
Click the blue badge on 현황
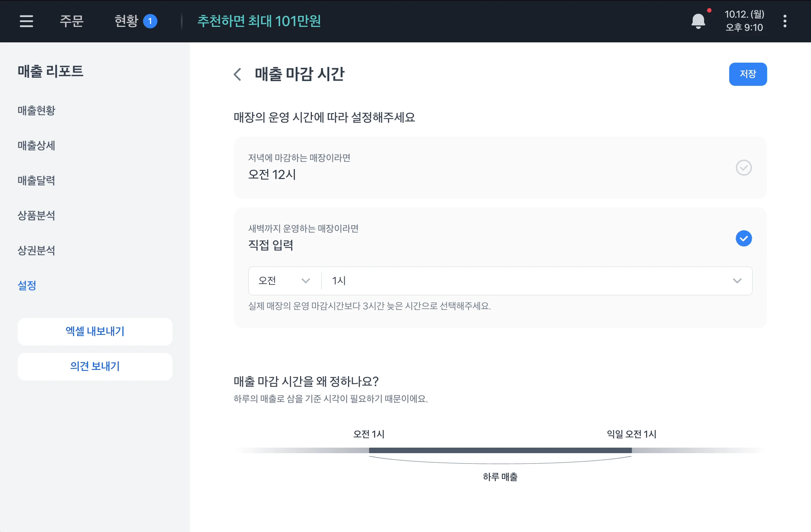[150, 21]
